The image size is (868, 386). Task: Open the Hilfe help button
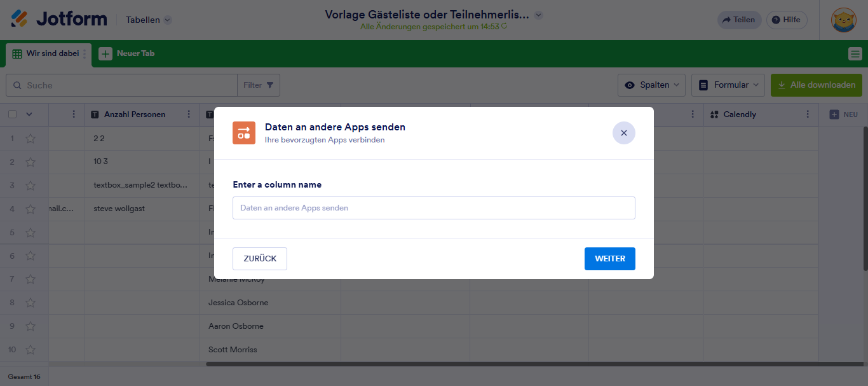(787, 20)
